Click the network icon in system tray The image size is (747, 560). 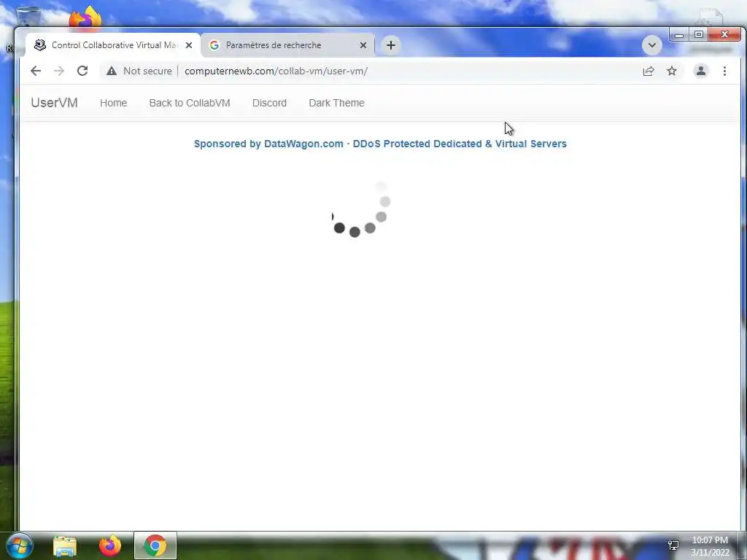pos(673,545)
